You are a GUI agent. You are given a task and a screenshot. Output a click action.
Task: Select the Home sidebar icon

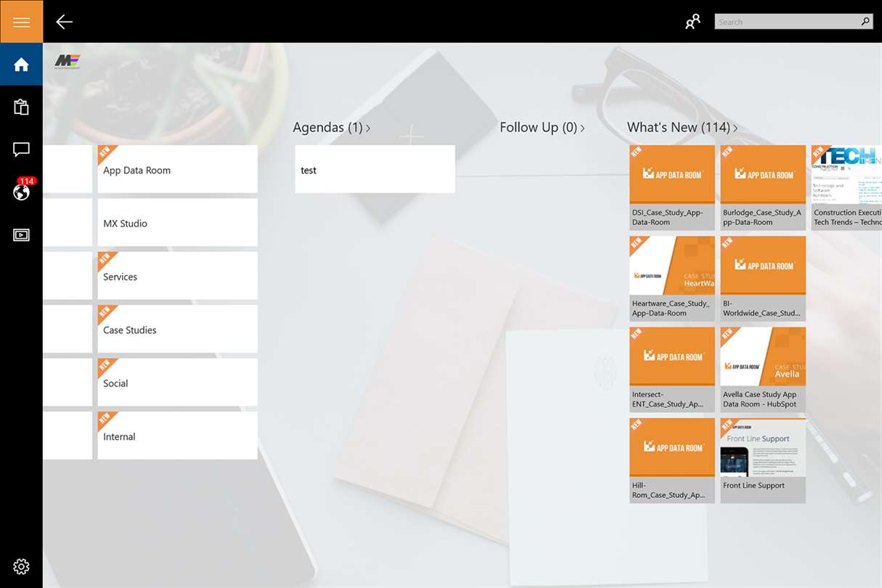21,65
